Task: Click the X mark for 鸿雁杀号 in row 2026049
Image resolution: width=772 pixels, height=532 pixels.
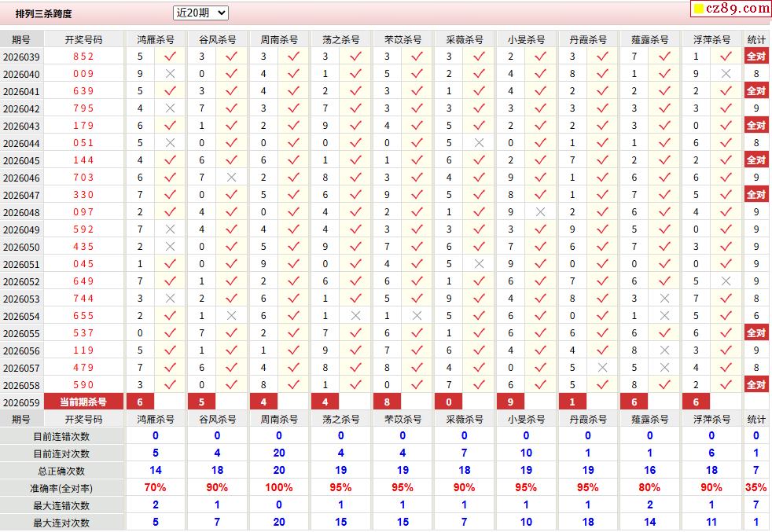Action: 171,229
